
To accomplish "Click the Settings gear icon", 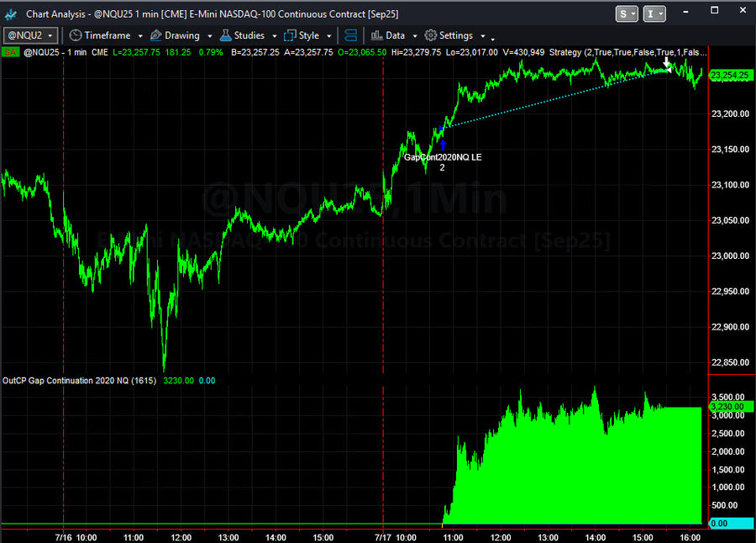I will point(431,35).
